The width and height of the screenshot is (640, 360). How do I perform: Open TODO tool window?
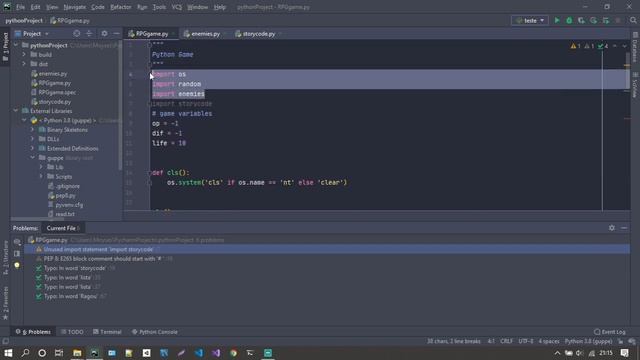pos(72,332)
